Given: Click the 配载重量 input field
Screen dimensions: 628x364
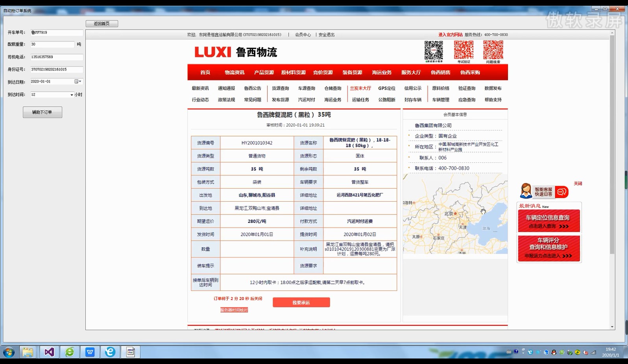Looking at the screenshot, I should (x=52, y=44).
